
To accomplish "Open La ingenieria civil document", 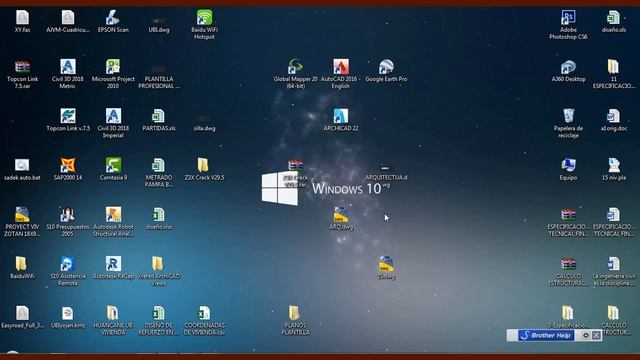I will [x=613, y=264].
